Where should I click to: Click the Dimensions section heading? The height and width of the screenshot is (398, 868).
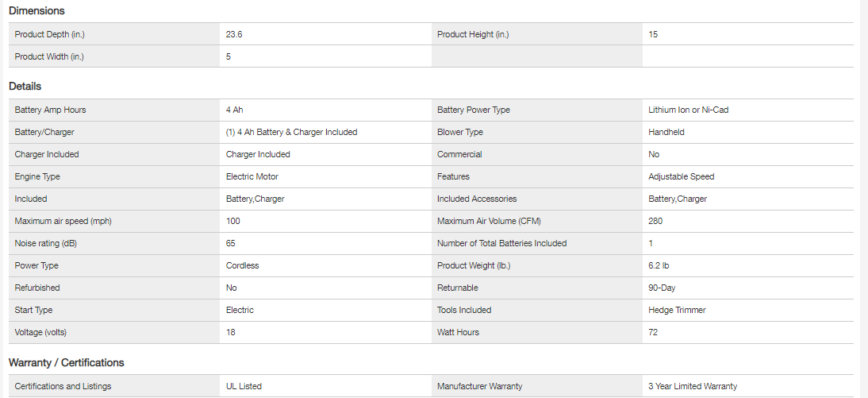(36, 11)
